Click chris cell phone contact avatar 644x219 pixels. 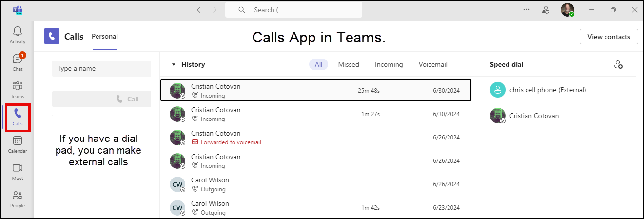pos(497,90)
